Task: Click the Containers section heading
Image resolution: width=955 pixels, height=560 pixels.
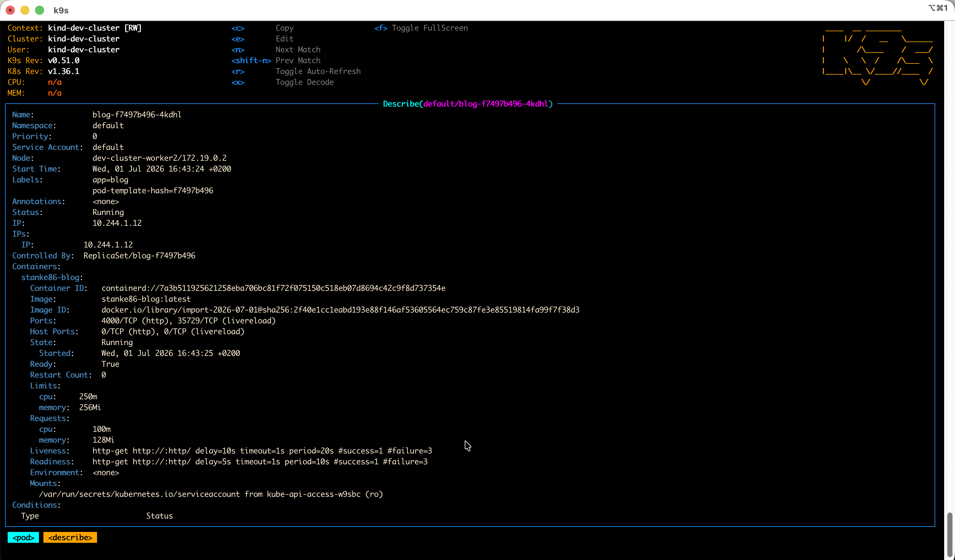Action: pos(36,267)
